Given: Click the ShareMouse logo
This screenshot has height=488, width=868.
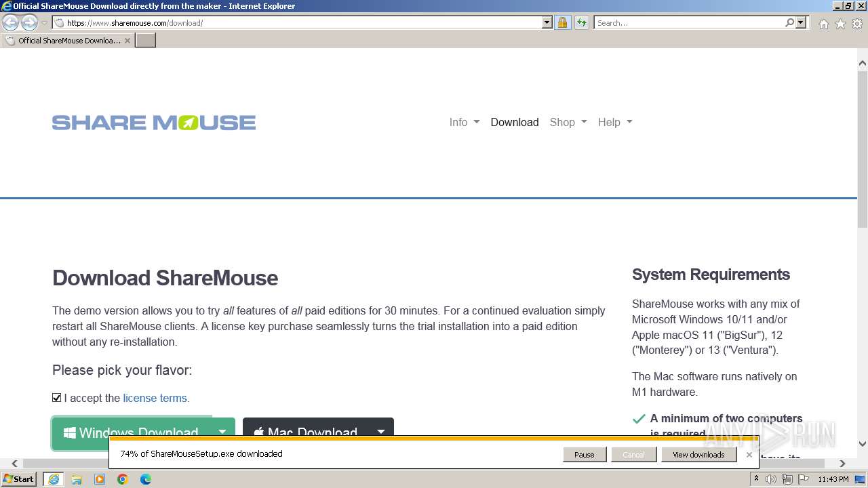Looking at the screenshot, I should [x=154, y=123].
